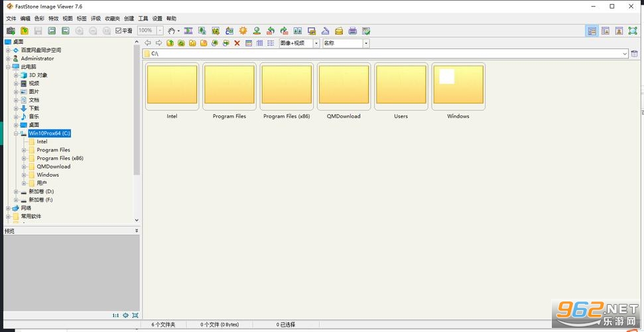Go to previous image with green left arrow

pos(52,31)
